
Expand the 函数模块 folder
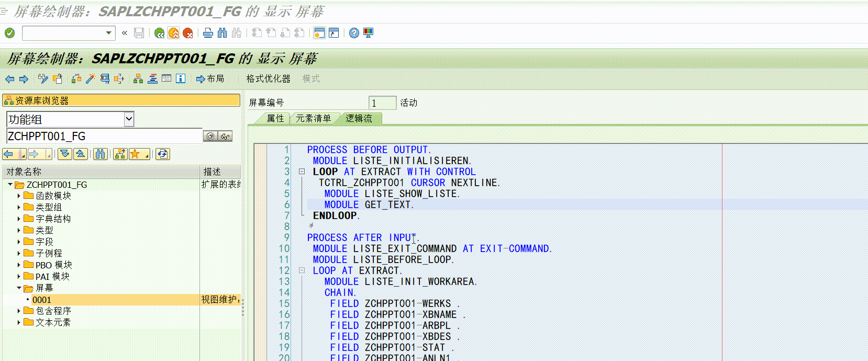pyautogui.click(x=19, y=196)
